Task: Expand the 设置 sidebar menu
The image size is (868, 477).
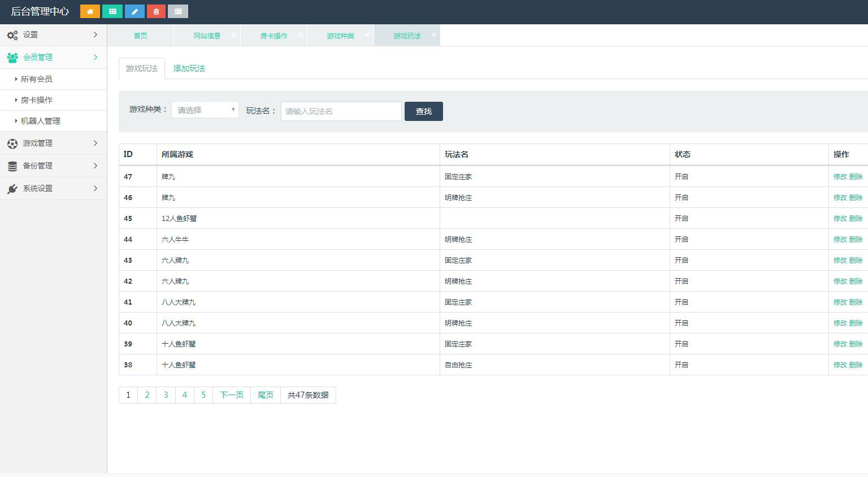Action: point(53,35)
